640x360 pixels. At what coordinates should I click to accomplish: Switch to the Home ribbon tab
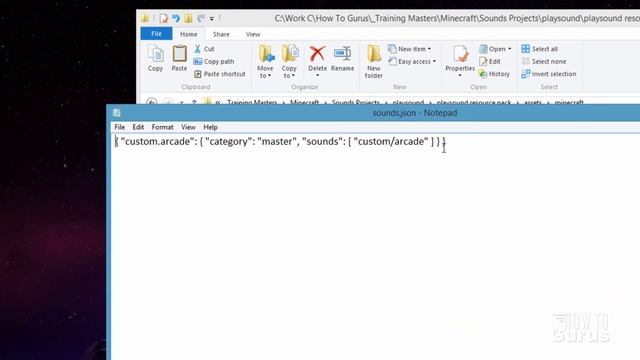[189, 34]
